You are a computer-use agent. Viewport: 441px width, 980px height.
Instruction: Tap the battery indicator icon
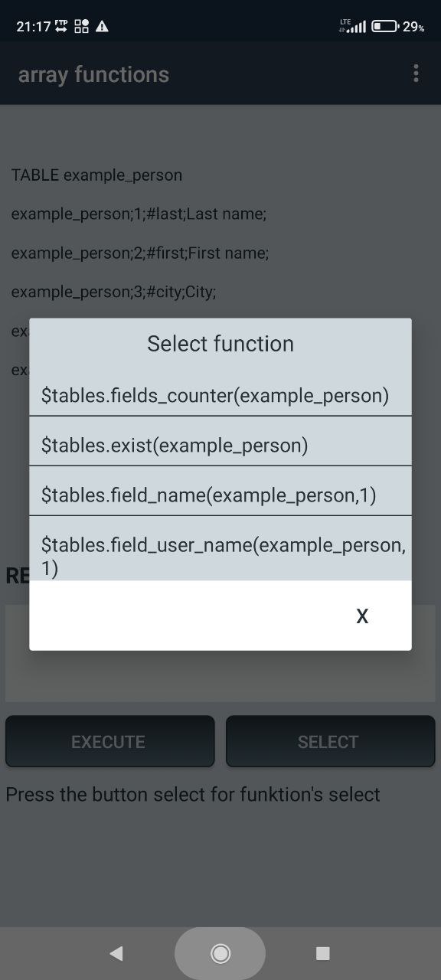tap(385, 26)
